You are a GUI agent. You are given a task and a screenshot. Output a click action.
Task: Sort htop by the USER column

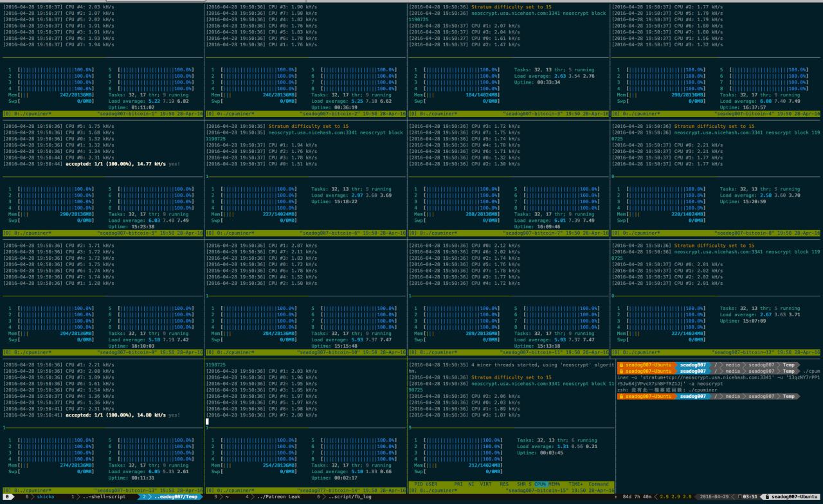(x=431, y=484)
